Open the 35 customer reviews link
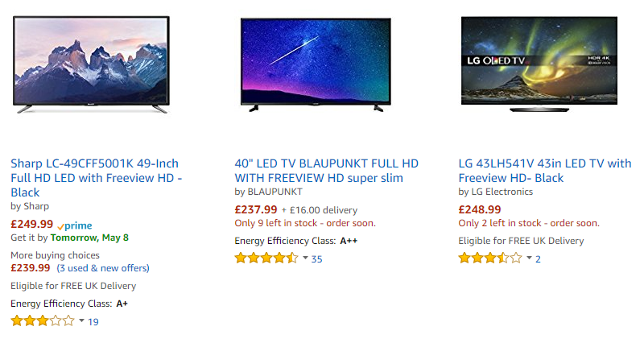The width and height of the screenshot is (644, 339). (316, 258)
